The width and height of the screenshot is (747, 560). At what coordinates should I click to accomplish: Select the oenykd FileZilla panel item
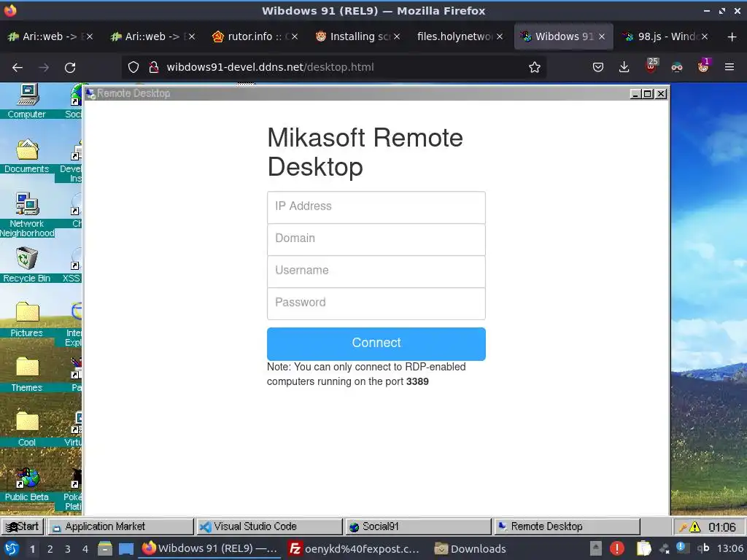[x=355, y=549]
